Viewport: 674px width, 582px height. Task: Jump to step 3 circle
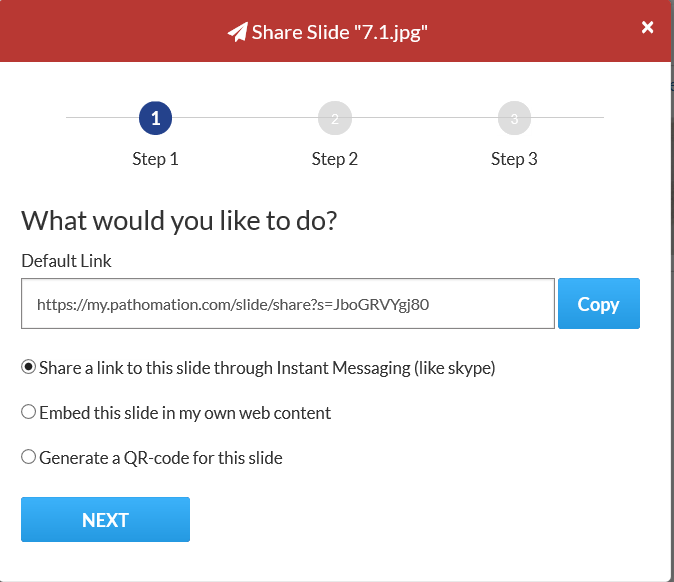coord(514,119)
